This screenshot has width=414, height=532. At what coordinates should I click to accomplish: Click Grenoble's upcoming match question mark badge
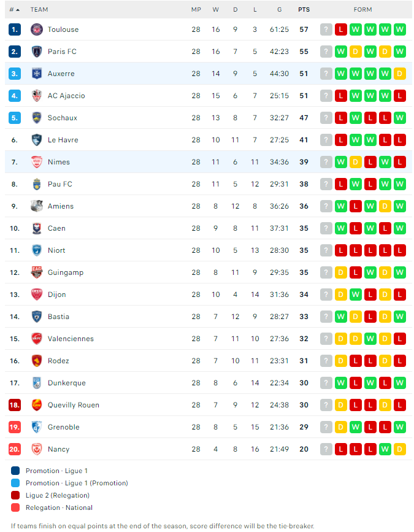point(326,427)
